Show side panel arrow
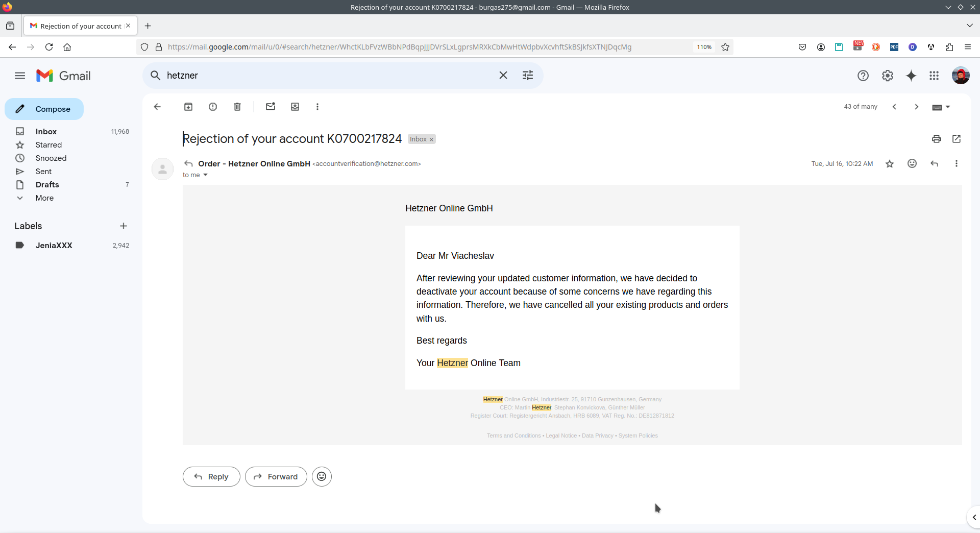The height and width of the screenshot is (533, 980). [x=974, y=517]
